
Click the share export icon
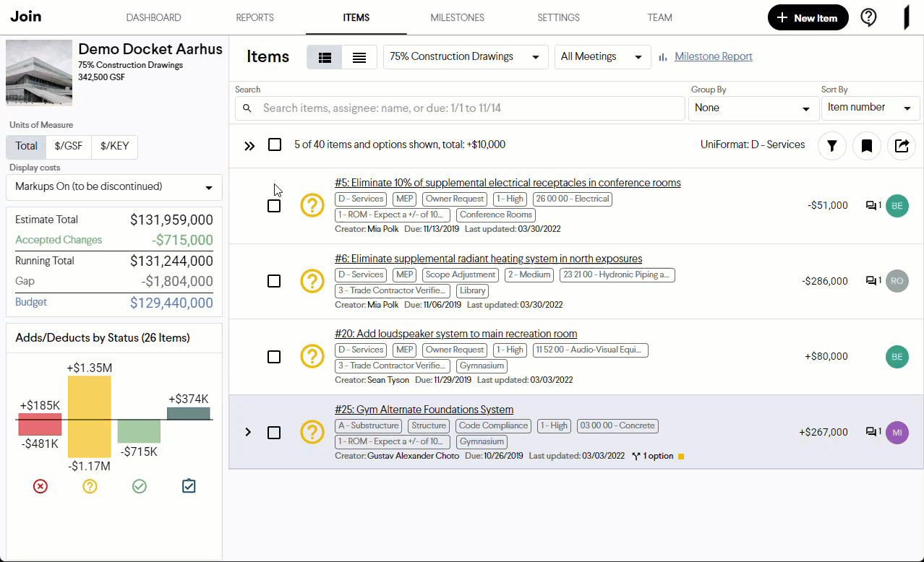pyautogui.click(x=902, y=146)
